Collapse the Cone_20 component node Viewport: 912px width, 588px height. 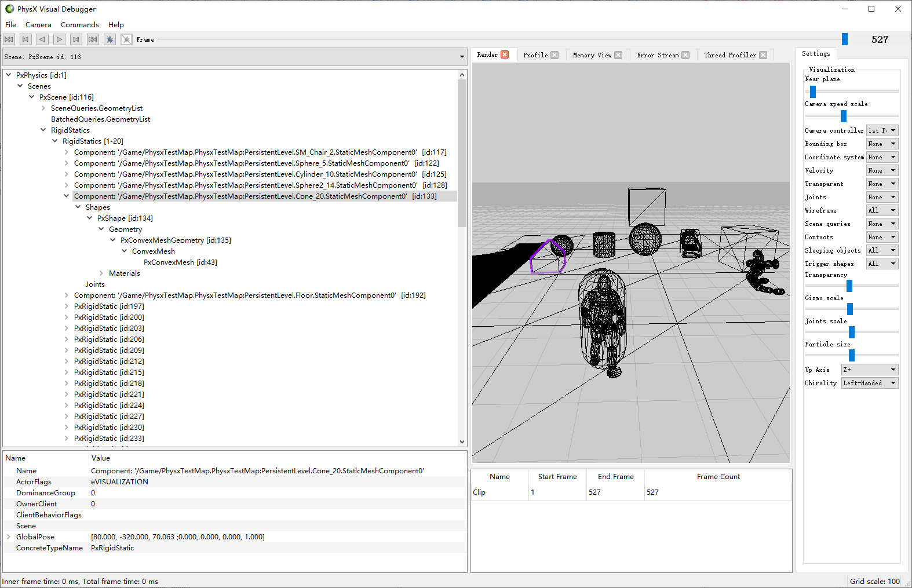pyautogui.click(x=67, y=196)
